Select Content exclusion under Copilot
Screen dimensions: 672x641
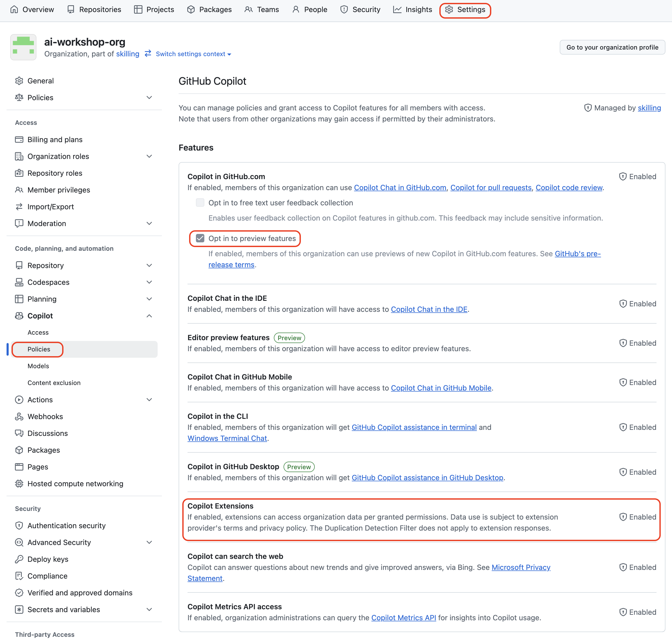[54, 383]
